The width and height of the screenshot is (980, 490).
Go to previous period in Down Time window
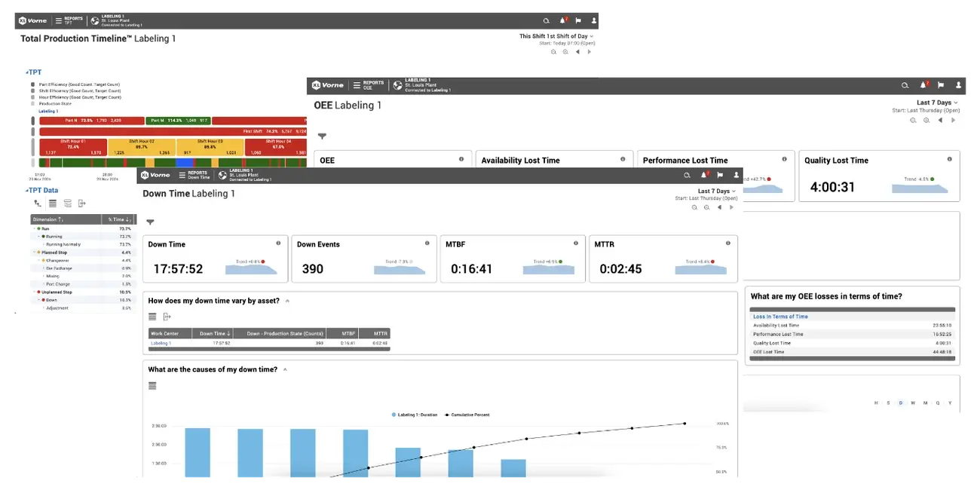point(719,207)
